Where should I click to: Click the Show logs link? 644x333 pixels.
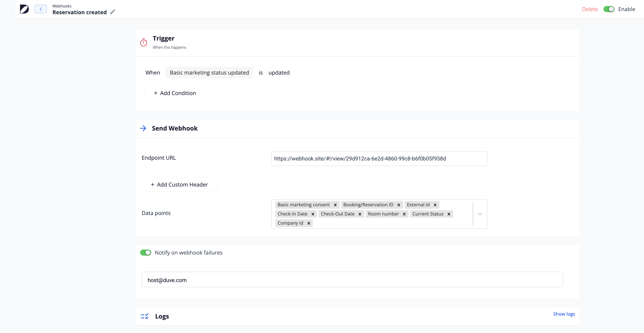click(x=564, y=314)
